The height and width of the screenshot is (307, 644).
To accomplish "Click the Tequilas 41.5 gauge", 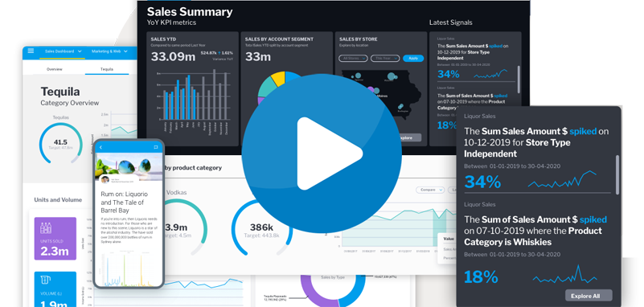I will click(x=60, y=144).
